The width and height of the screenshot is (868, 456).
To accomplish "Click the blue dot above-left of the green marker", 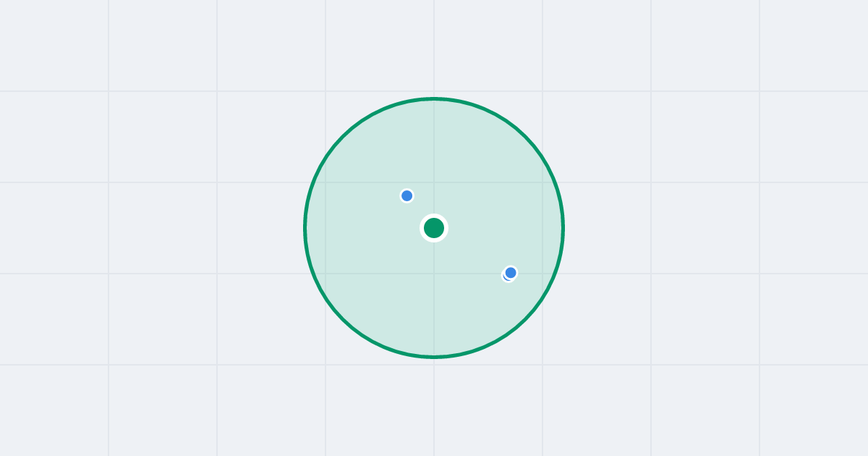I will [x=407, y=195].
